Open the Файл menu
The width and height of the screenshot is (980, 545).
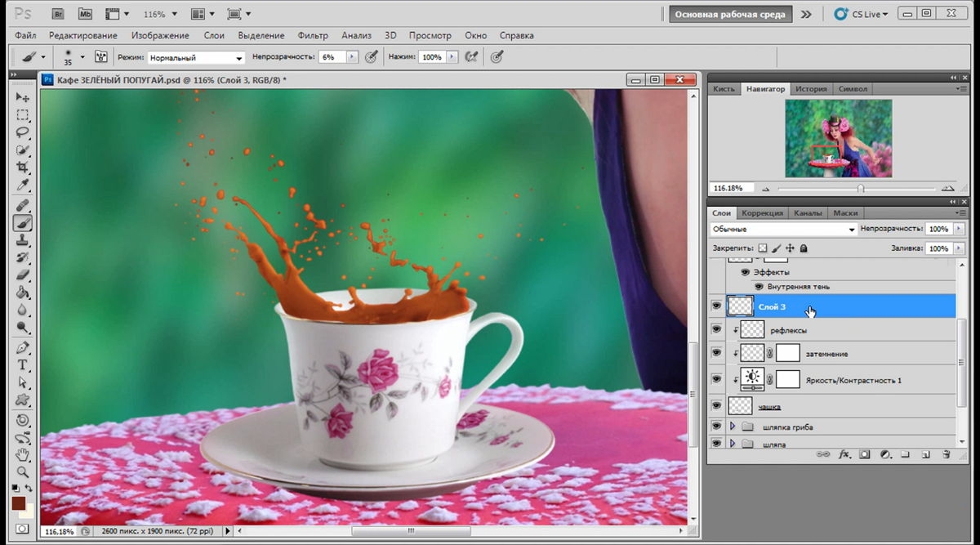25,36
